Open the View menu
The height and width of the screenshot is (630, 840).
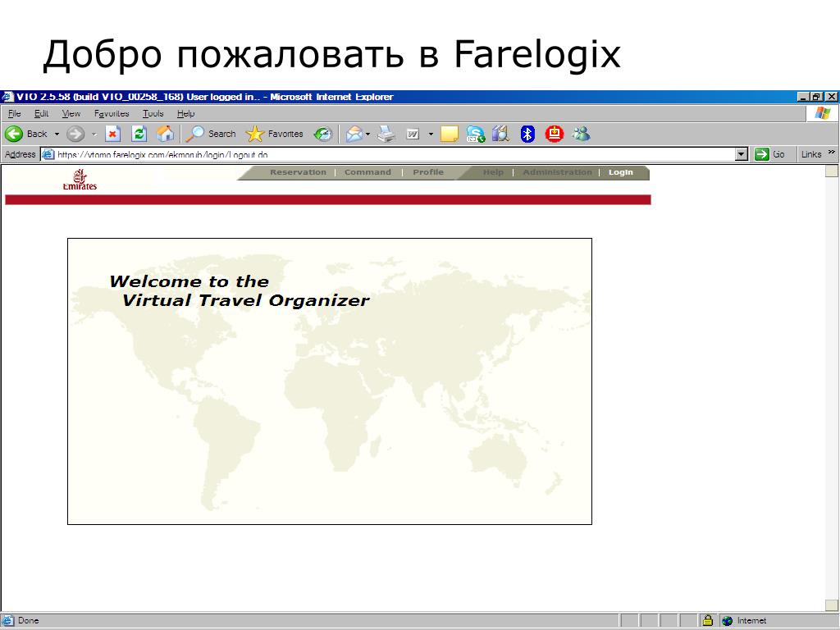pos(71,113)
